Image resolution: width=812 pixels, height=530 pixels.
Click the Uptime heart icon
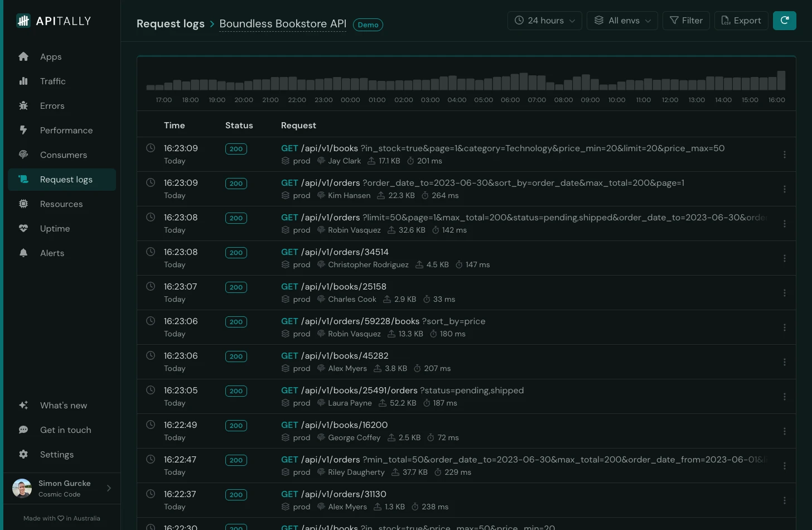pyautogui.click(x=23, y=228)
